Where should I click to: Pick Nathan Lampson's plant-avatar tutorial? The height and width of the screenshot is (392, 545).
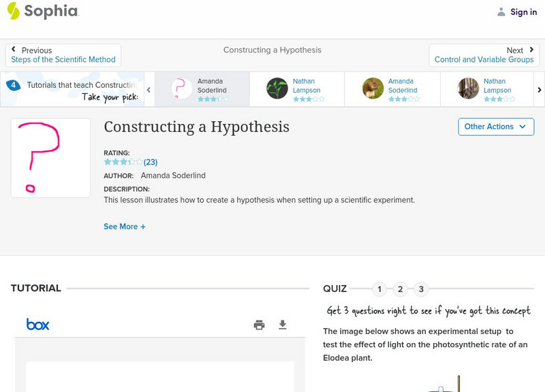[297, 89]
